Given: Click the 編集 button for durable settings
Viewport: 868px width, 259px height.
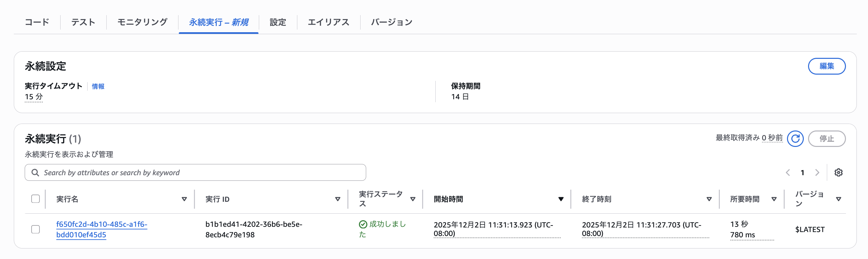Looking at the screenshot, I should 827,66.
